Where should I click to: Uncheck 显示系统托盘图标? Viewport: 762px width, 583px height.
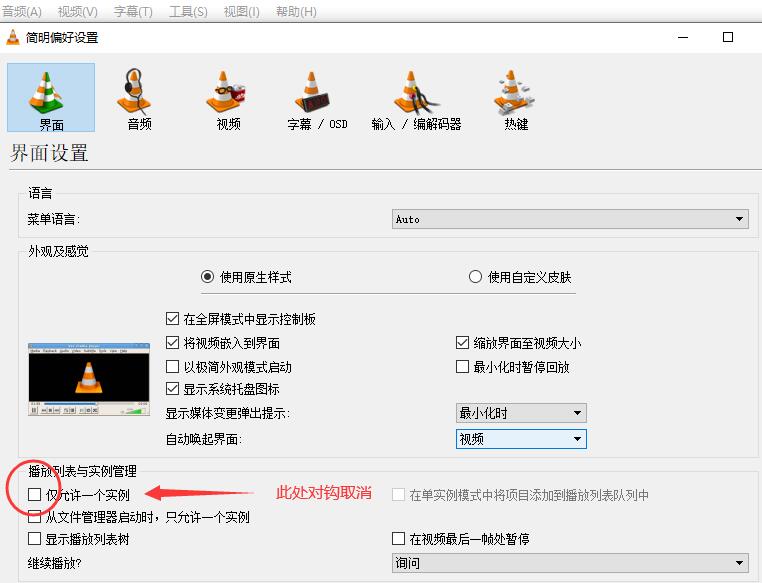pyautogui.click(x=173, y=389)
